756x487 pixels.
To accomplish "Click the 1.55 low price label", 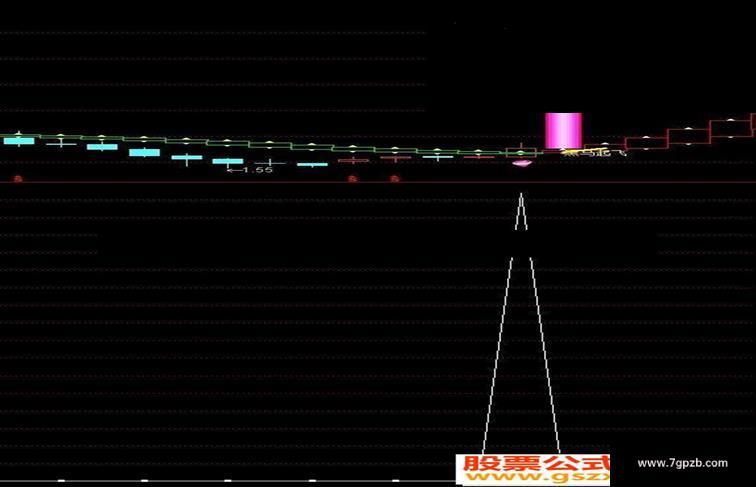I will [x=251, y=170].
